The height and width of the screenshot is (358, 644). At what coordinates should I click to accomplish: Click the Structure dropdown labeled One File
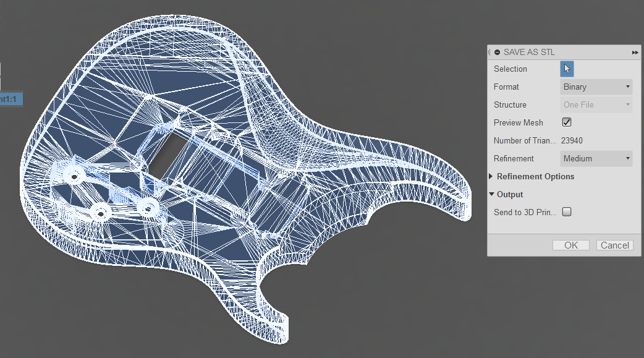coord(595,104)
